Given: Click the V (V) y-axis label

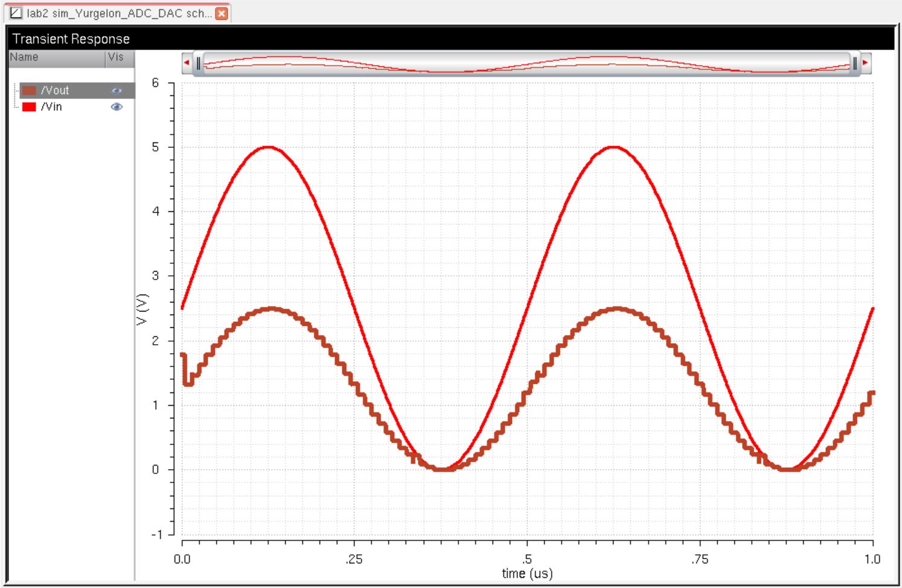Looking at the screenshot, I should tap(142, 309).
